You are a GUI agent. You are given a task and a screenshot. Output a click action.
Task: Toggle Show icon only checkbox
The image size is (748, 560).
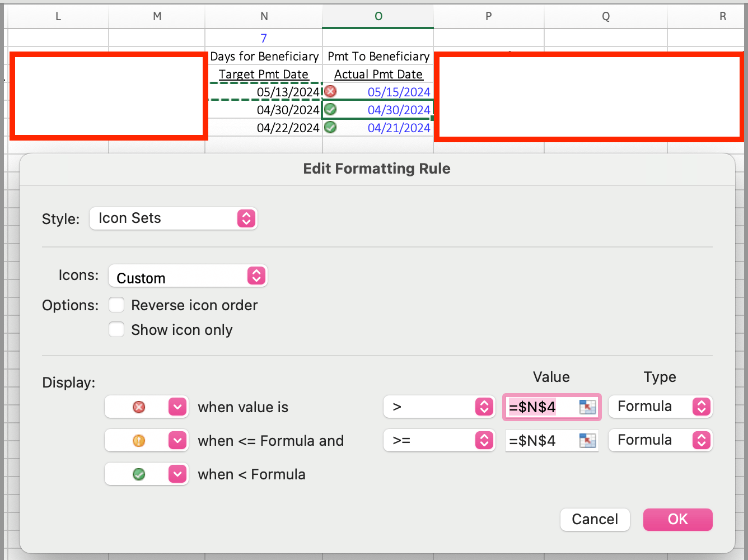(116, 330)
